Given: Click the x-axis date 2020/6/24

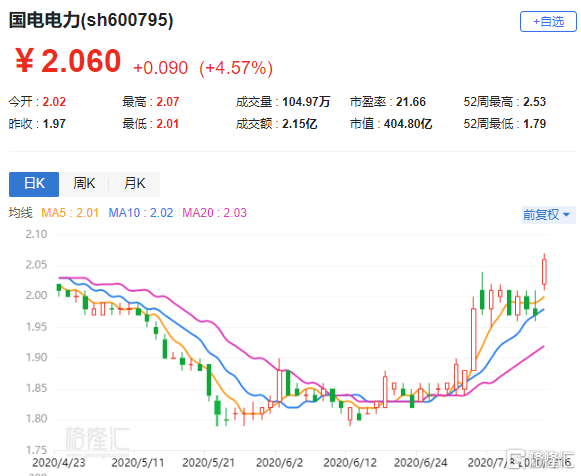Looking at the screenshot, I should (x=421, y=463).
